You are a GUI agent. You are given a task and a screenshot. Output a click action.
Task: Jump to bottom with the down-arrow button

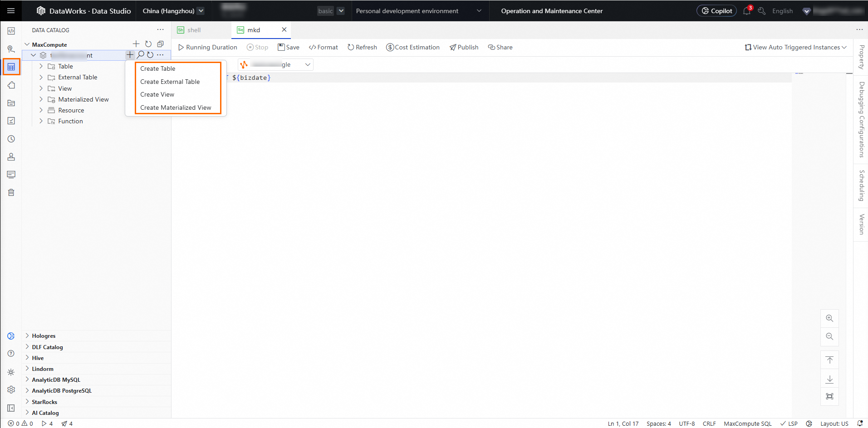coord(829,379)
